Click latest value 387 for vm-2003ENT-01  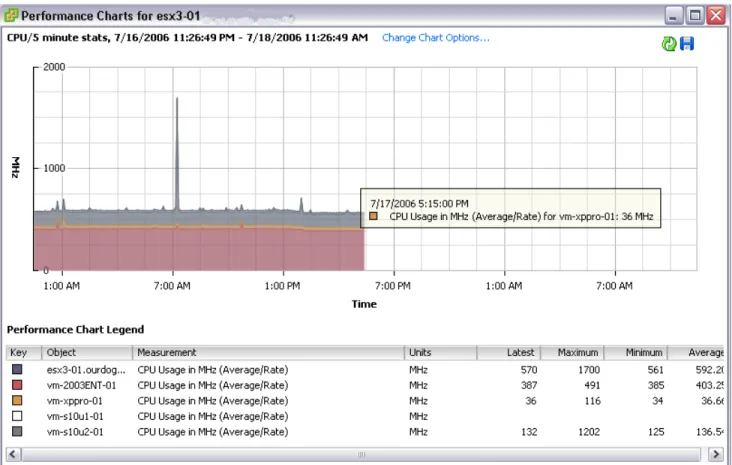click(529, 385)
